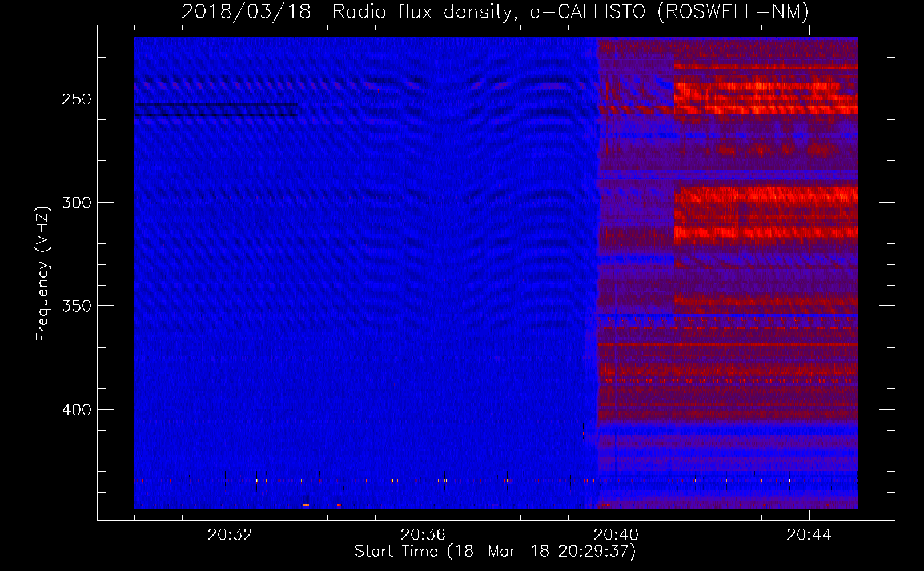Click the 20:44 time axis label

[809, 535]
